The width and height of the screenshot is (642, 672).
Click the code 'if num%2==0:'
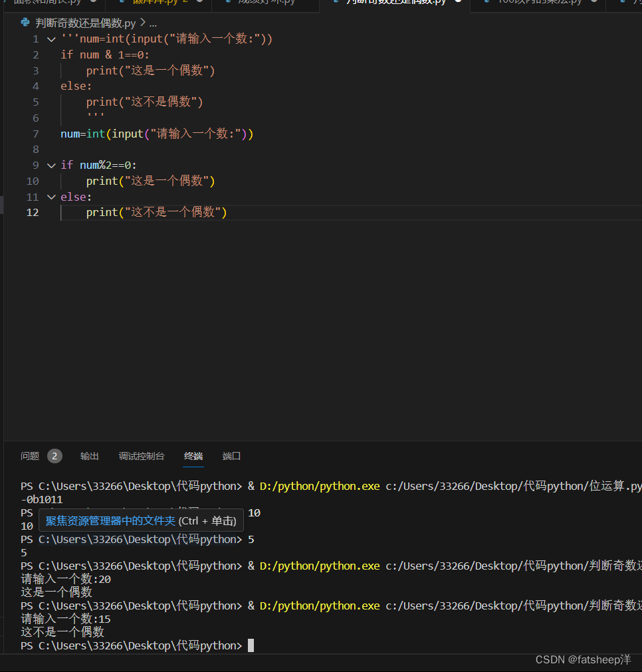[98, 165]
